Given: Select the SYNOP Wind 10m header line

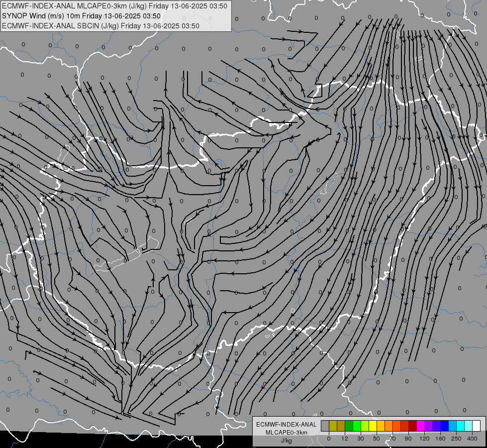Looking at the screenshot, I should click(x=82, y=16).
